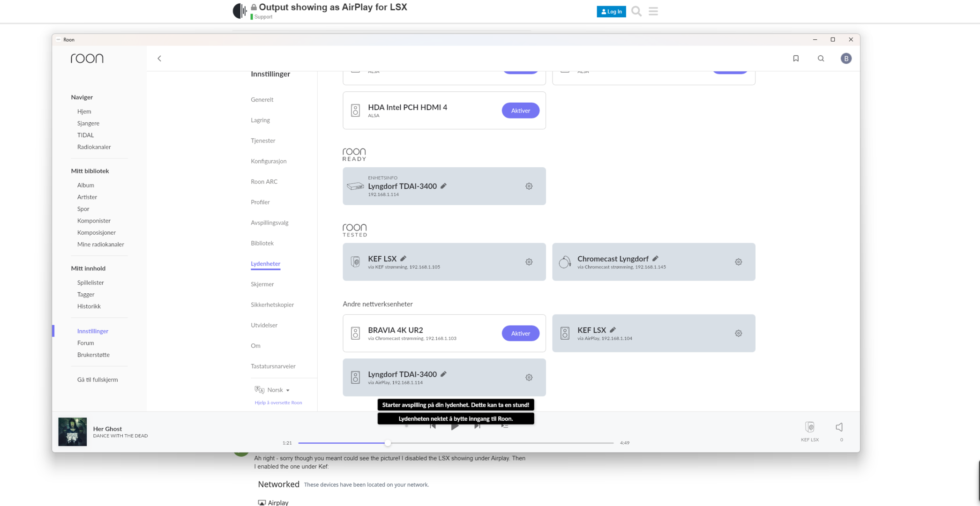The height and width of the screenshot is (506, 980).
Task: Enable the BRAVIA 4K UR2 device
Action: 520,333
